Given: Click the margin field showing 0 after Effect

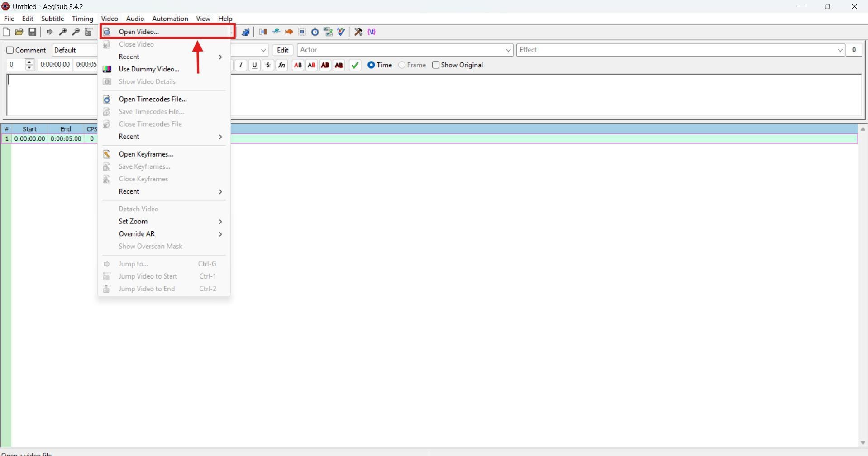Looking at the screenshot, I should click(x=854, y=50).
